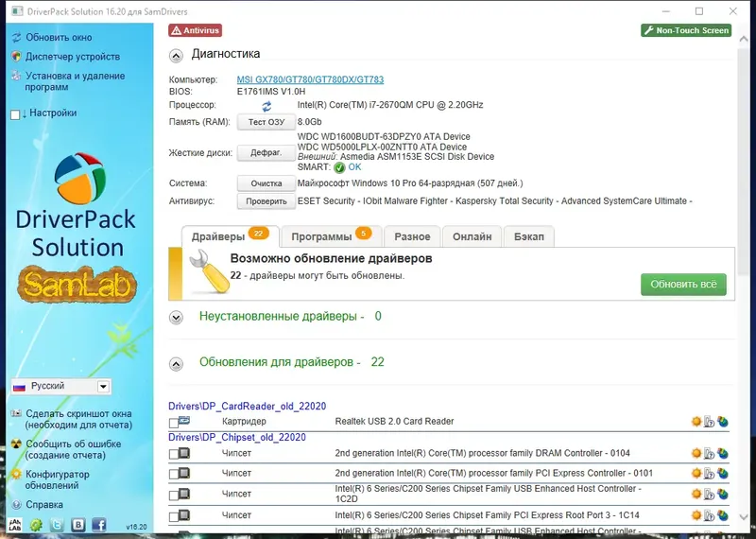Viewport: 756px width, 539px height.
Task: Click the globe icon in the Realtek Card Reader row
Action: point(722,422)
